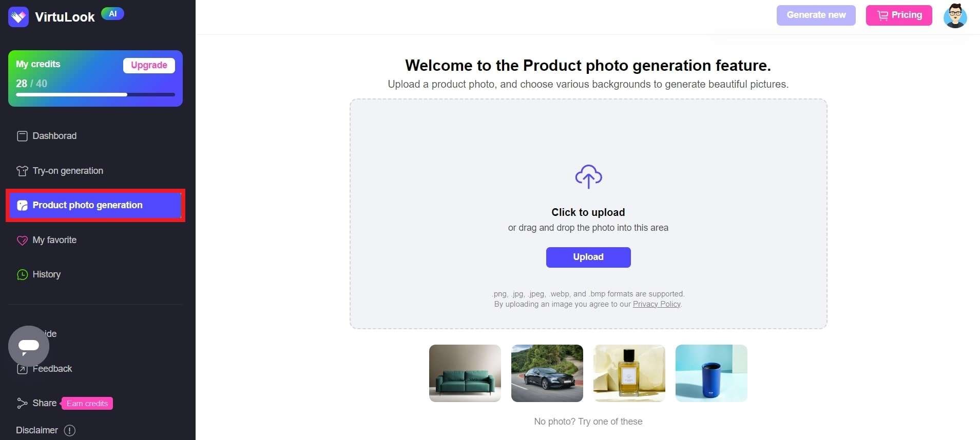The width and height of the screenshot is (980, 440).
Task: Click the credits progress bar
Action: click(x=95, y=95)
